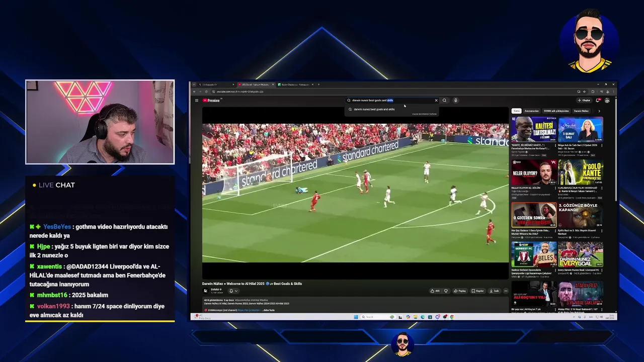The height and width of the screenshot is (362, 644).
Task: Click the Kaydet save button
Action: [478, 291]
